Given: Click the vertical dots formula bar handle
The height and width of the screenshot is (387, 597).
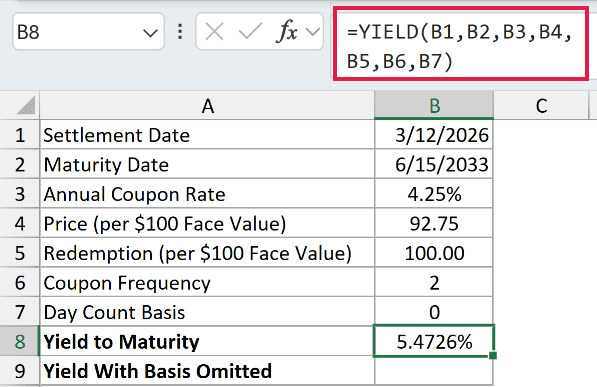Looking at the screenshot, I should point(180,32).
